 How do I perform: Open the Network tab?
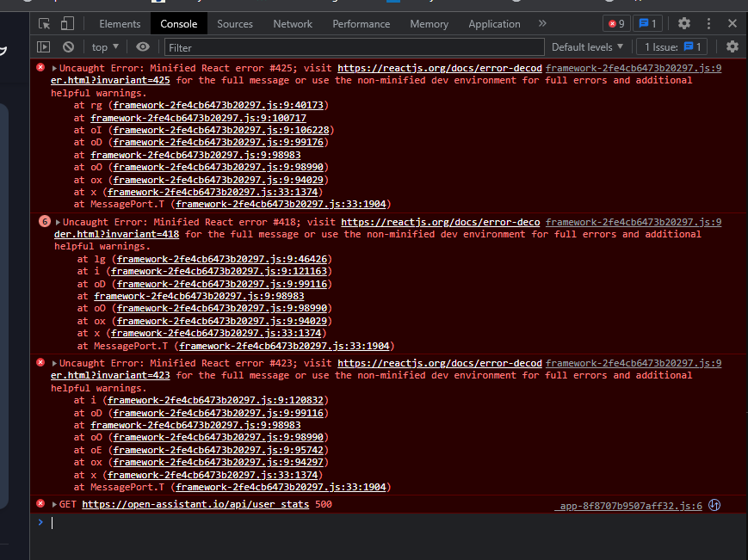(x=293, y=24)
